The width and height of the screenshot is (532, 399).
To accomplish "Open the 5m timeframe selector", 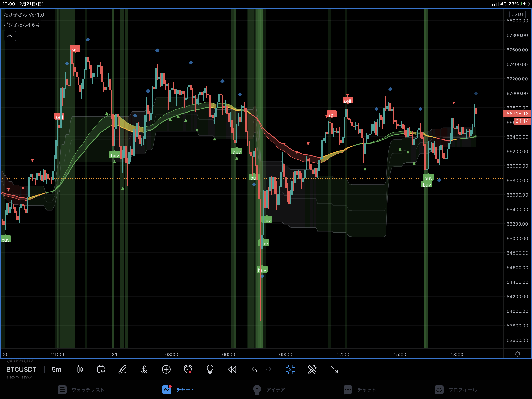I will coord(56,369).
